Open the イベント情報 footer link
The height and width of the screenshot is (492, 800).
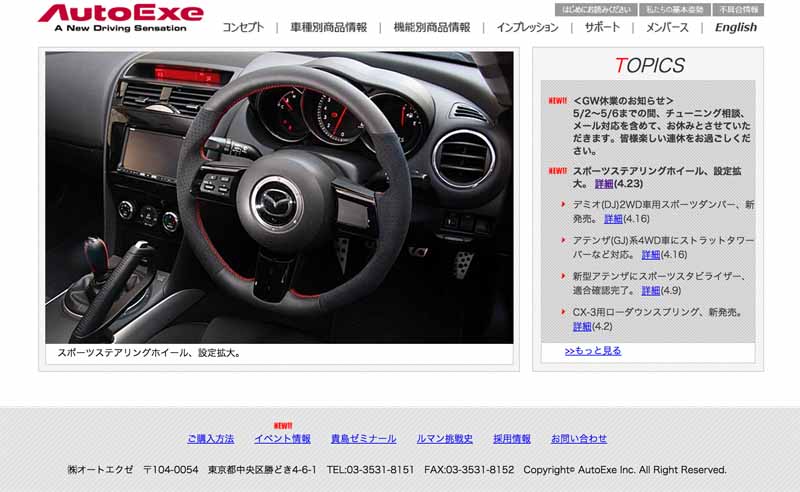283,439
